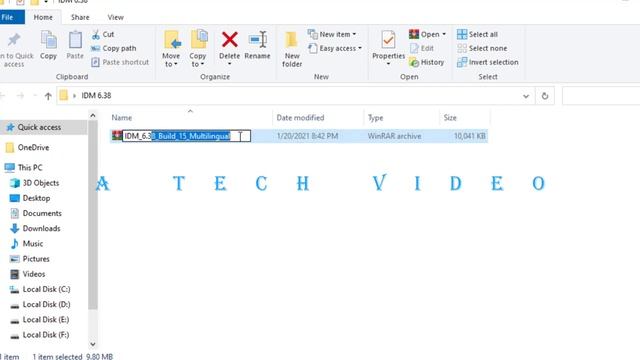The width and height of the screenshot is (640, 360).
Task: Click IDM 6.38 in the address bar
Action: 96,96
